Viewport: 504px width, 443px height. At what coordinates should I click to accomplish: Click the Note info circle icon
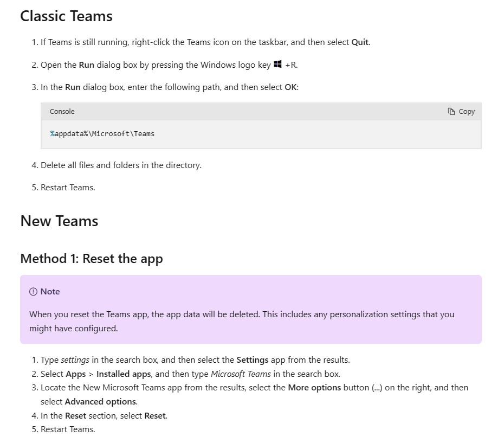pos(33,292)
